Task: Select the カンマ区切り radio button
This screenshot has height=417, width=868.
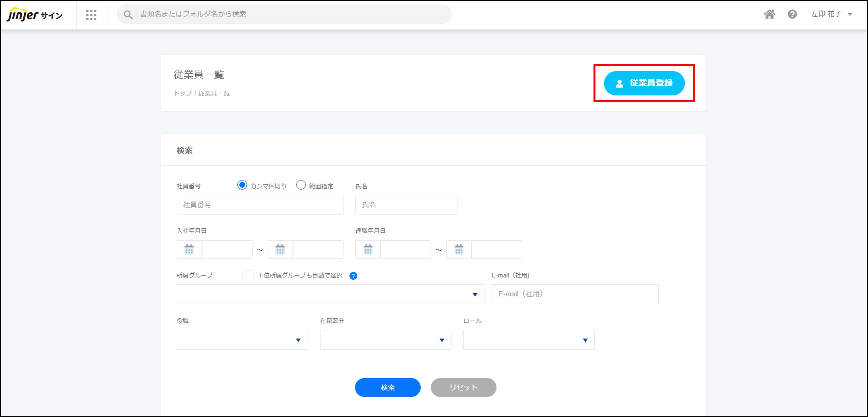Action: pos(242,185)
